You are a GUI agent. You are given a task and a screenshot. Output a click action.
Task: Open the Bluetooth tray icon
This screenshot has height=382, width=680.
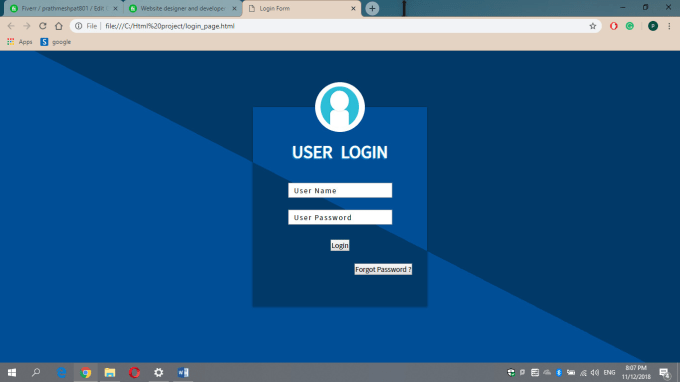tap(559, 372)
